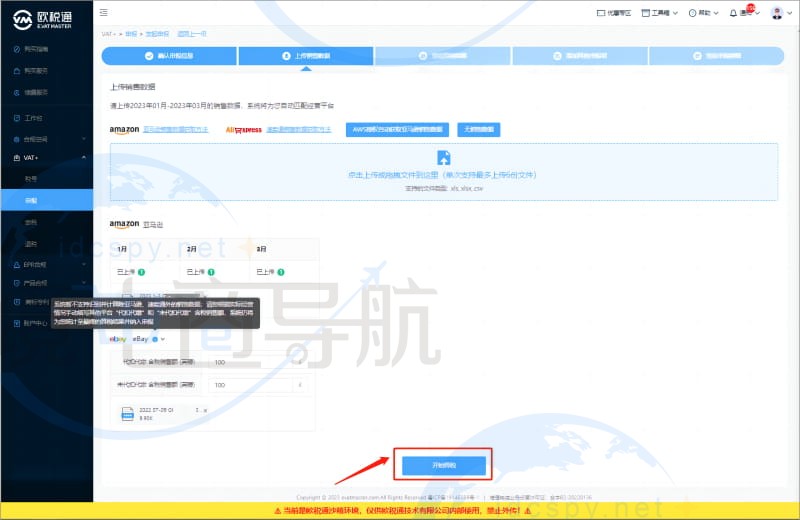Select the active upload sales data step
The height and width of the screenshot is (520, 800).
point(306,56)
